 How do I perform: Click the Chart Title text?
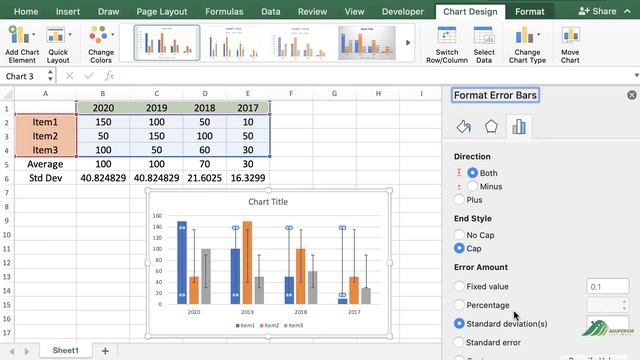[268, 202]
